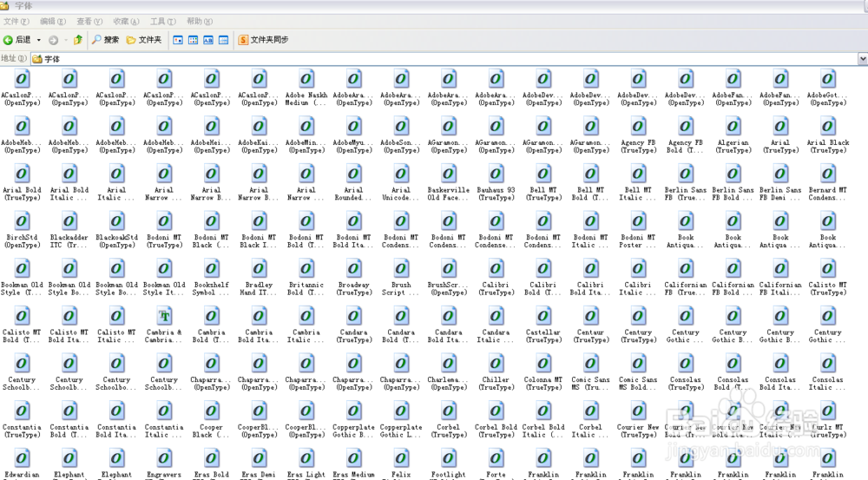Select the Britannic Bold font icon

pyautogui.click(x=306, y=269)
